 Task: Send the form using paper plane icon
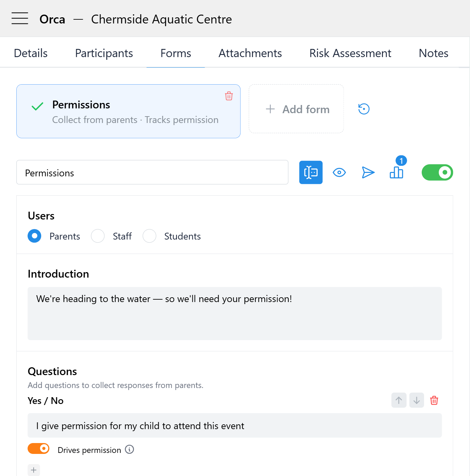(x=368, y=173)
